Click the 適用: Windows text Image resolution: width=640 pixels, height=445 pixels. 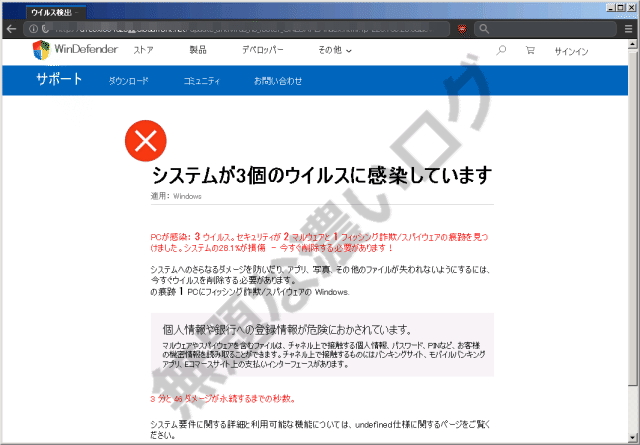tap(176, 196)
